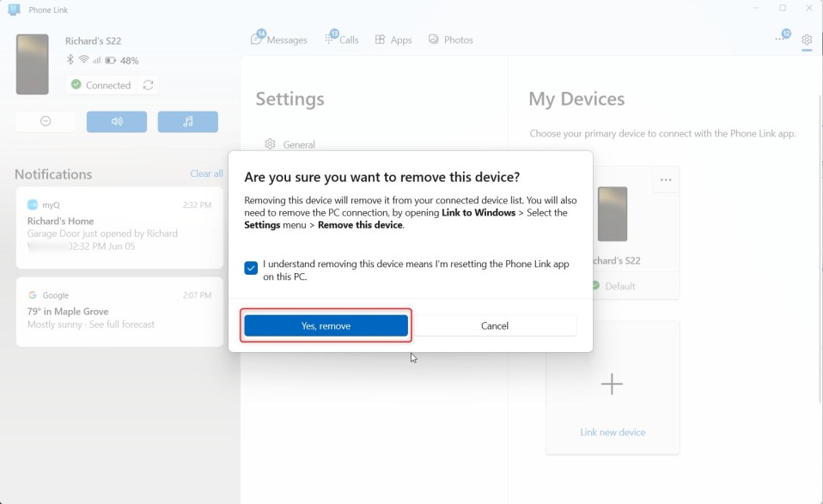Click Link new device
823x504 pixels.
coord(613,432)
